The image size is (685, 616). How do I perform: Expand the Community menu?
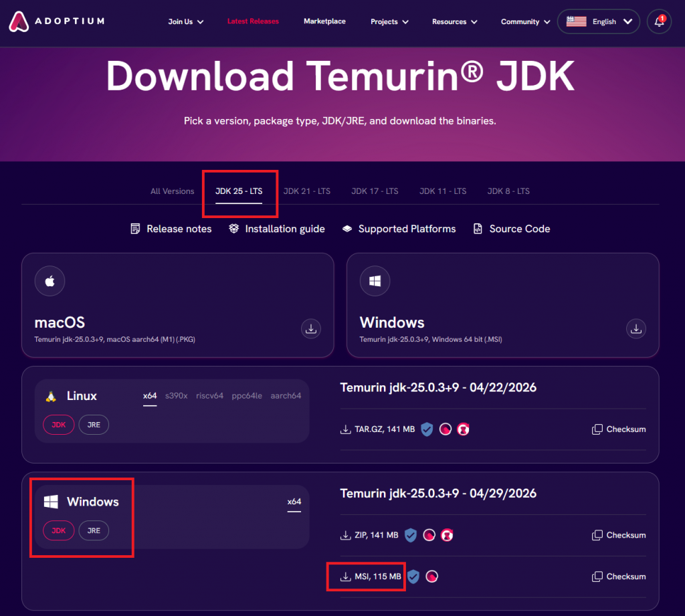[525, 21]
